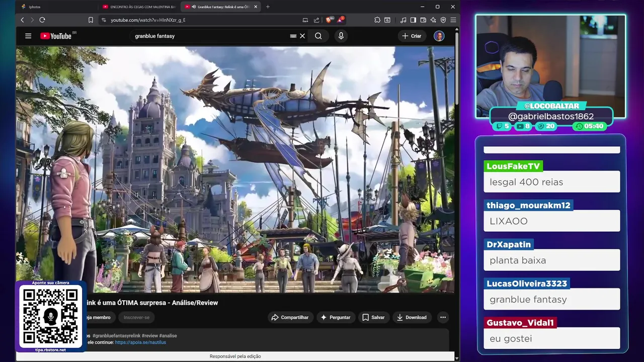The image size is (644, 362).
Task: Ask about video with Perguntar
Action: [x=336, y=317]
